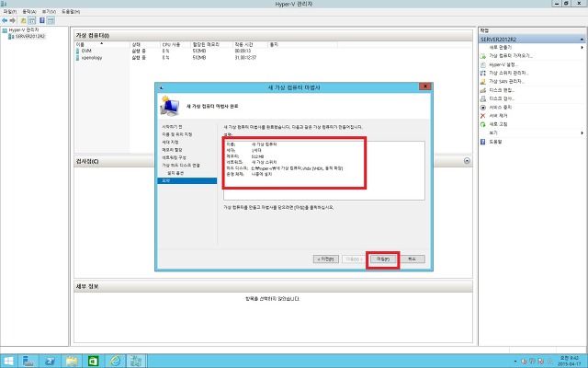The image size is (588, 368).
Task: Select the xpenology row name text
Action: tap(92, 58)
